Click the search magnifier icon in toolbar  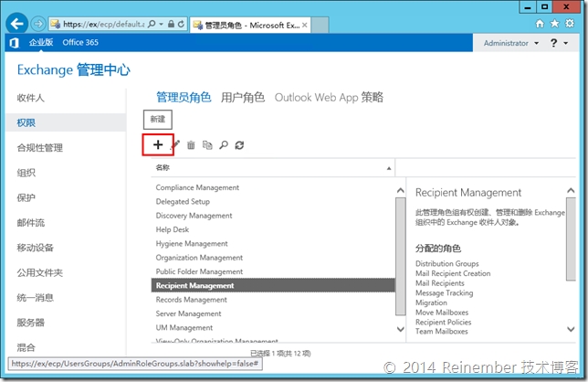point(224,145)
